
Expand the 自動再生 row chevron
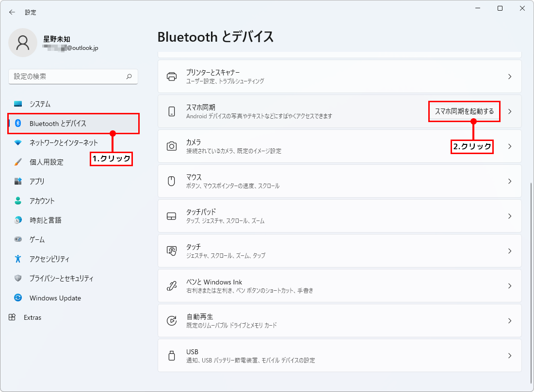(x=510, y=321)
